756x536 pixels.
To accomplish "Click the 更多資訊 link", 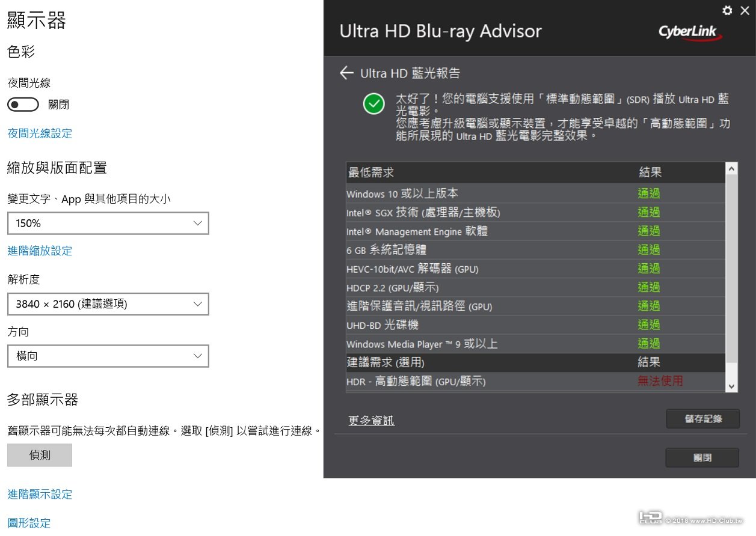I will click(x=371, y=421).
